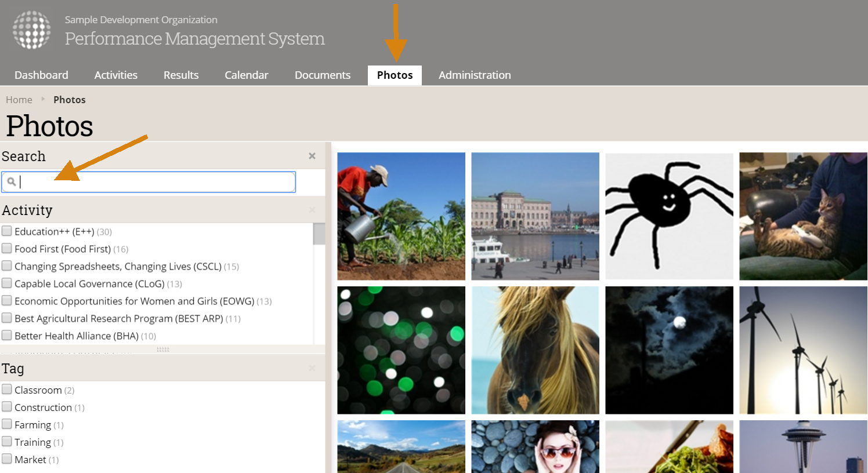This screenshot has height=473, width=868.
Task: Open the Administration tab
Action: point(475,75)
